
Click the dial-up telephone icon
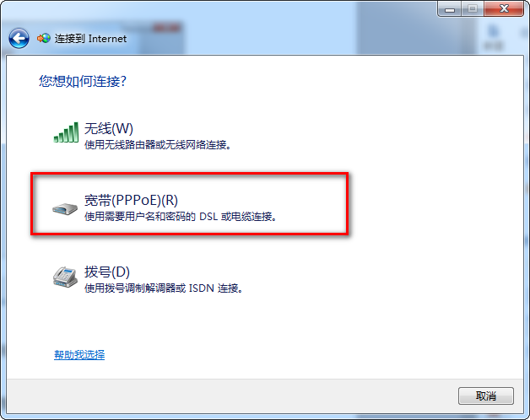pos(65,277)
